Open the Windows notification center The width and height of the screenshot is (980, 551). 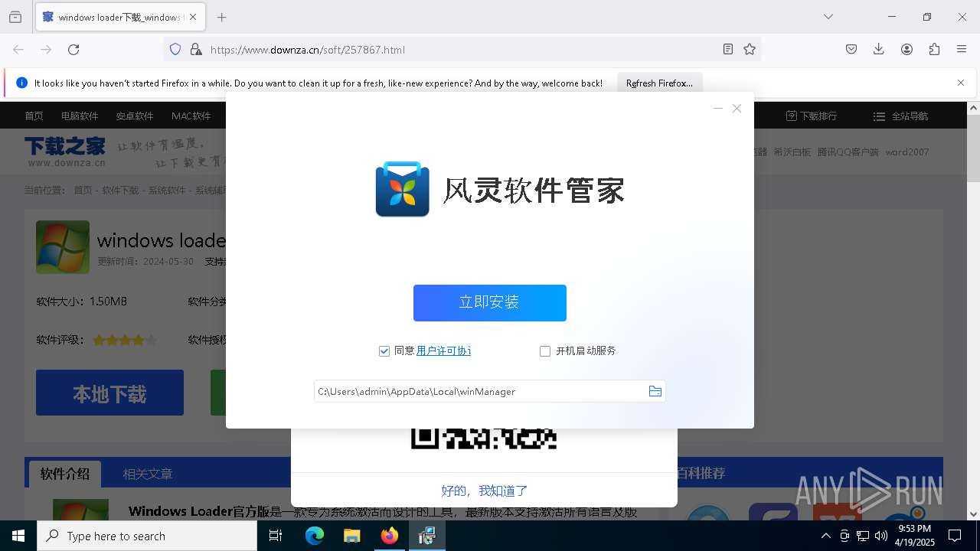[x=955, y=536]
